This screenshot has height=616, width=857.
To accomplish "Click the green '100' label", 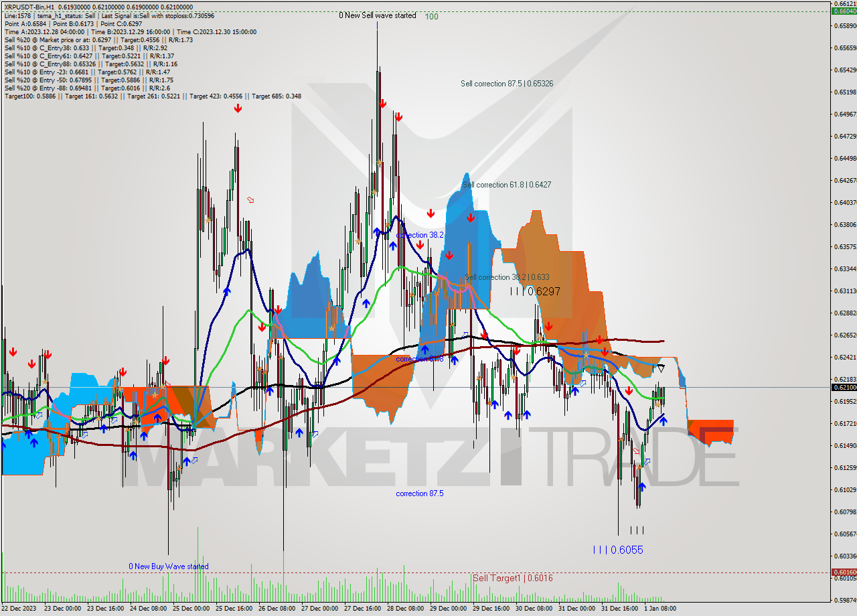I will [x=432, y=17].
